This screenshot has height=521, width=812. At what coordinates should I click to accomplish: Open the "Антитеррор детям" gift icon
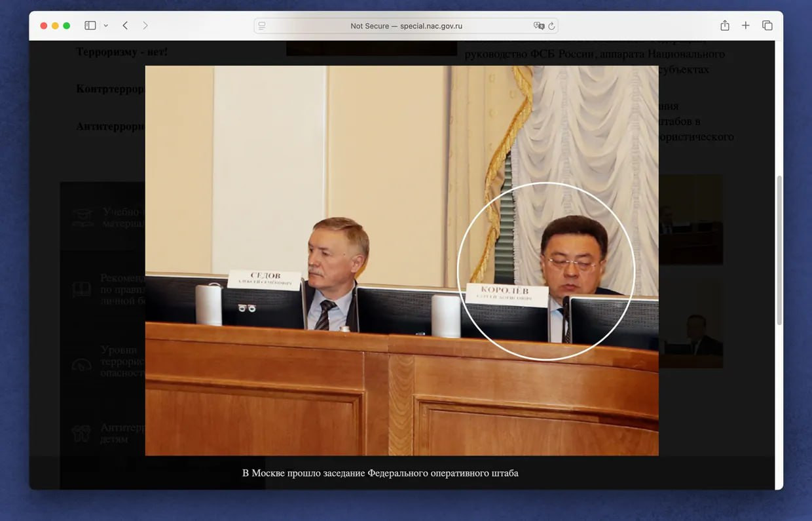(x=82, y=433)
